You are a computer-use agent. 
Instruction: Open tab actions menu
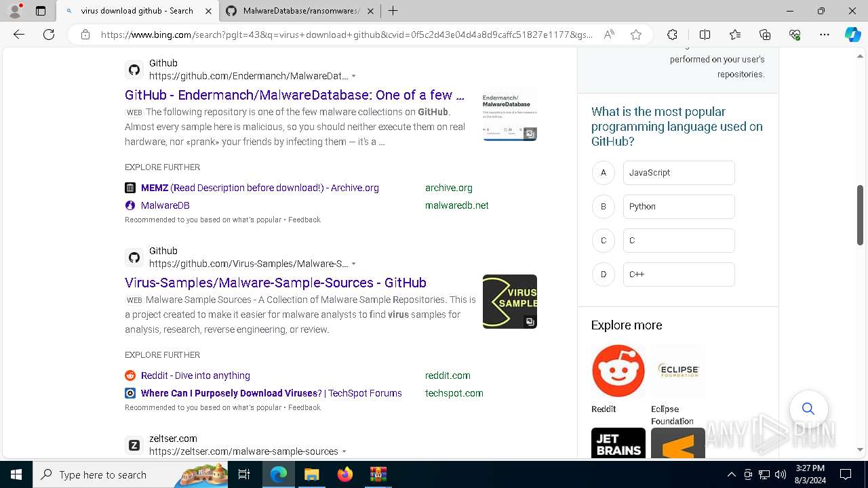click(x=41, y=11)
